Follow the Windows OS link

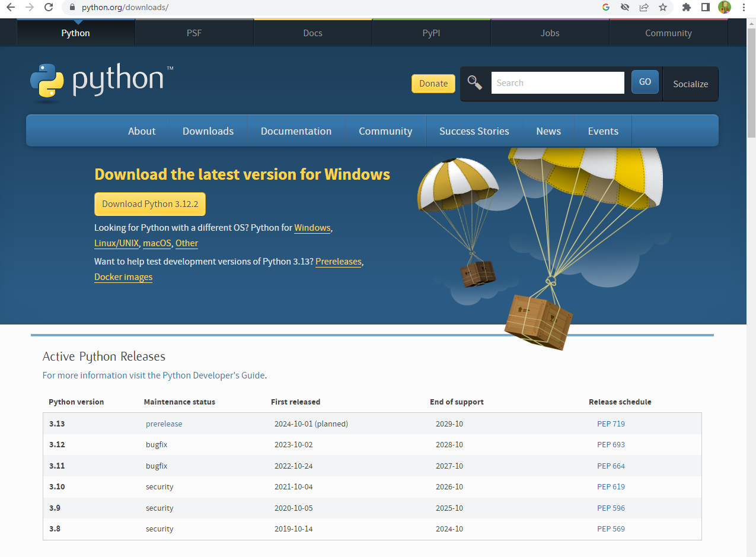(x=312, y=228)
